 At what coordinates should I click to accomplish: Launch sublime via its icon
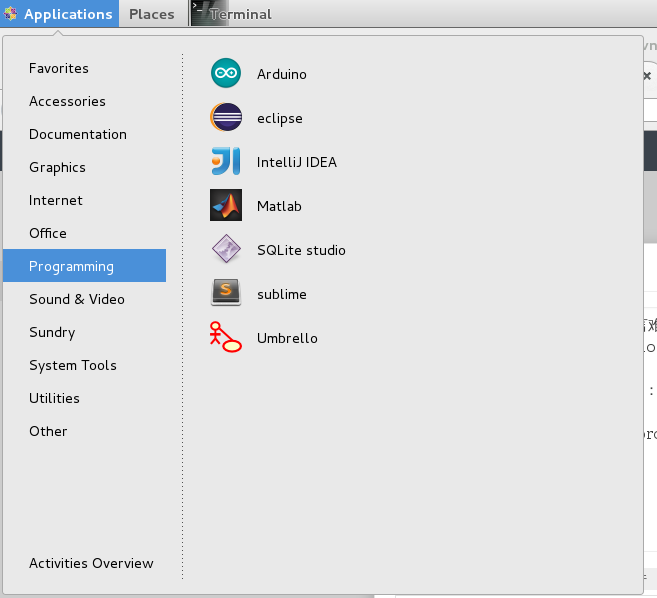coord(226,293)
